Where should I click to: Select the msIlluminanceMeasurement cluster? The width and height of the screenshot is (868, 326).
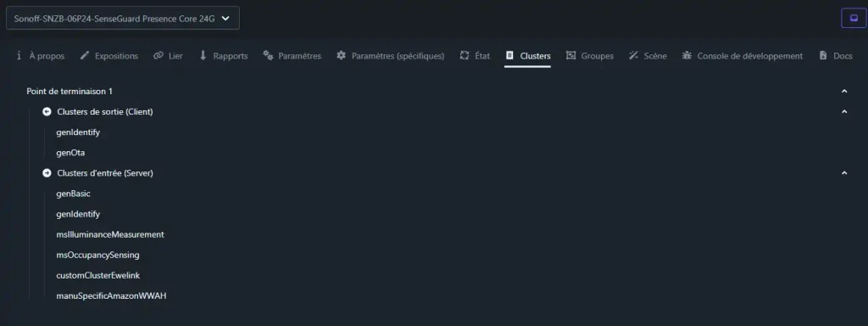point(110,234)
